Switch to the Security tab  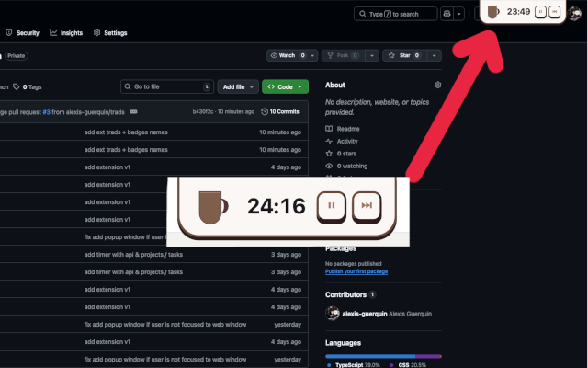click(22, 33)
